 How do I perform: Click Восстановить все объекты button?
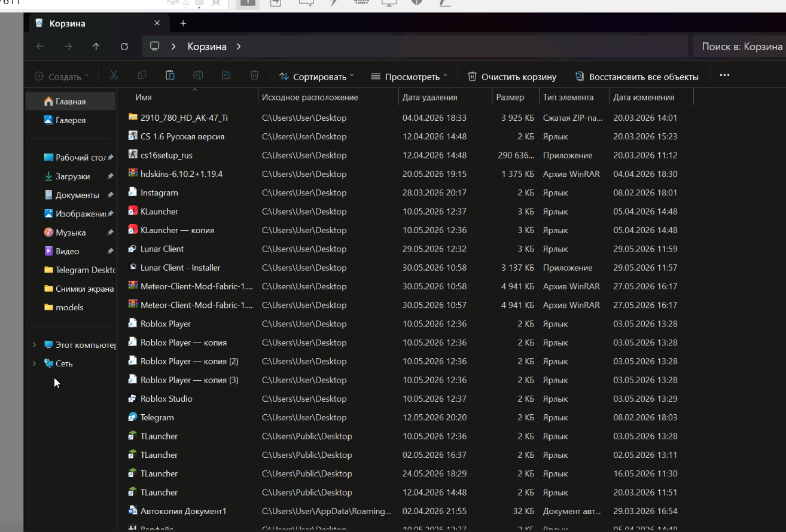[x=636, y=77]
